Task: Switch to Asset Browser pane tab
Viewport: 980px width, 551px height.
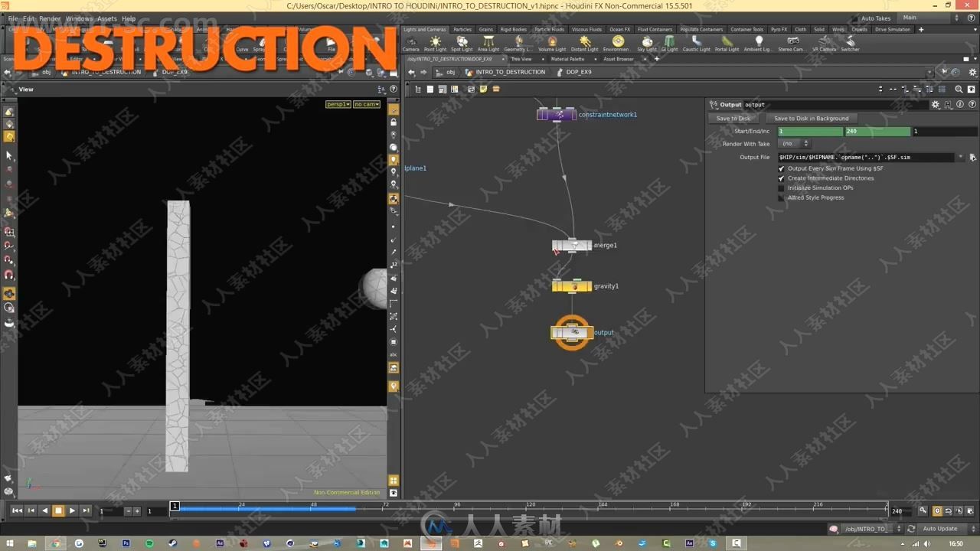Action: click(619, 59)
